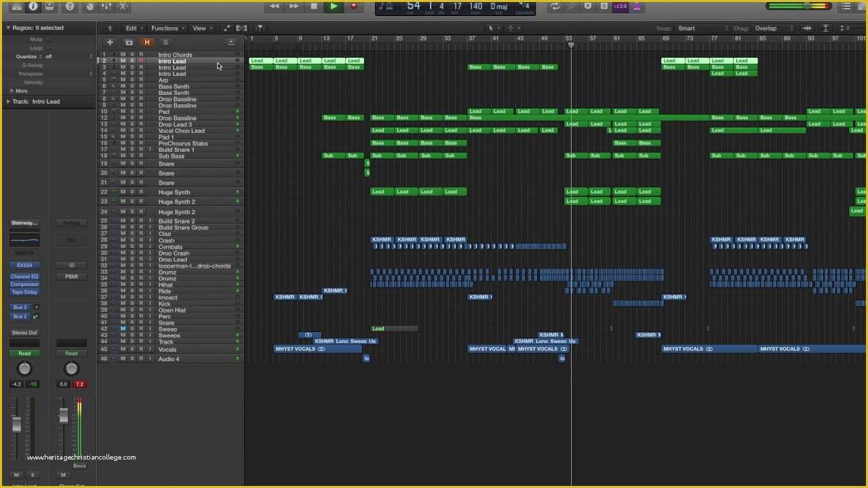Open the Drag Overlap dropdown
Viewport: 868px width, 488px height.
774,28
